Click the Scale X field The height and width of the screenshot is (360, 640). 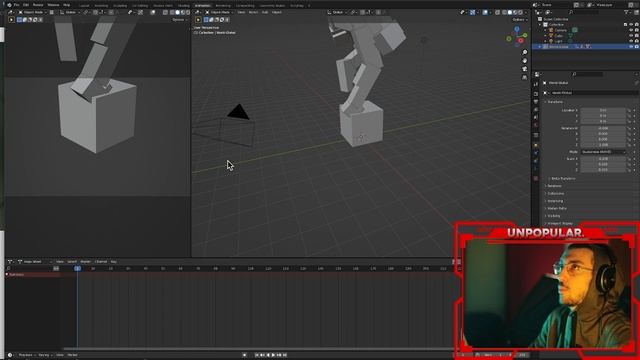tap(603, 159)
